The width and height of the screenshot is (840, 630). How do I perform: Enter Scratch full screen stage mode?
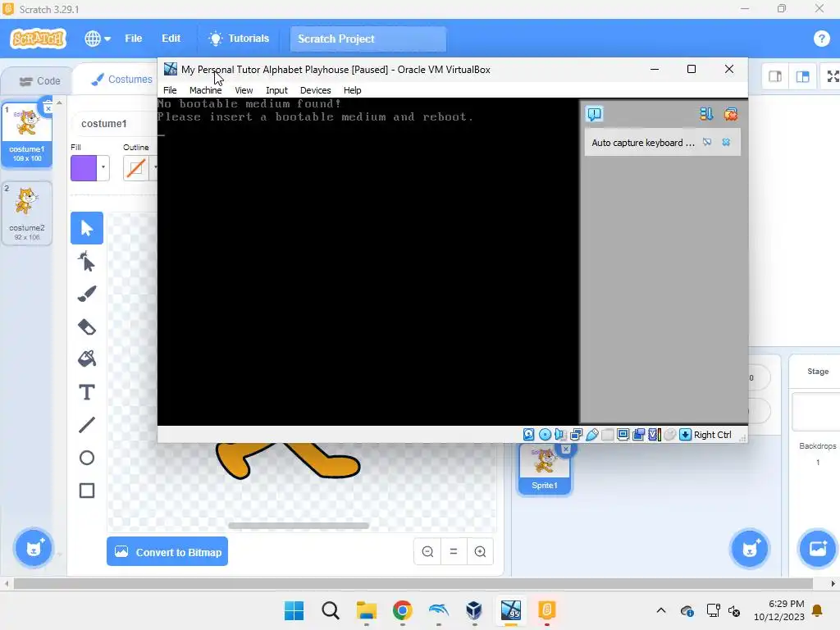pyautogui.click(x=832, y=76)
